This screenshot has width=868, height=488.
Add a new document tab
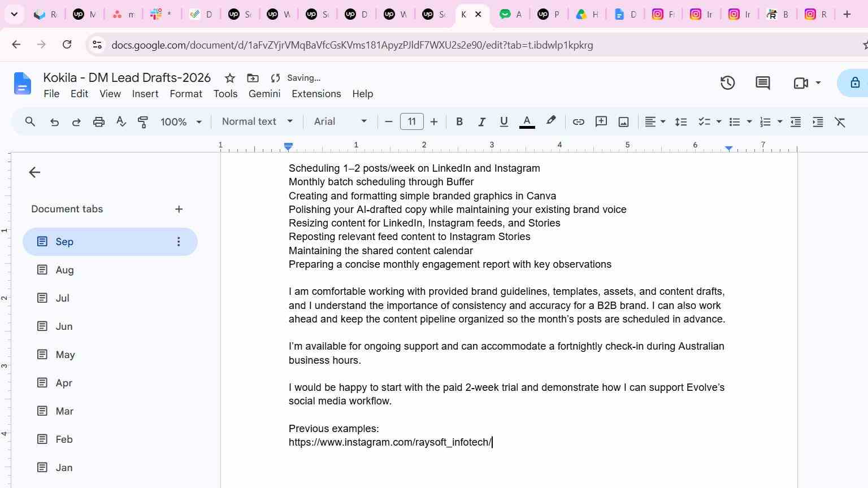coord(179,209)
